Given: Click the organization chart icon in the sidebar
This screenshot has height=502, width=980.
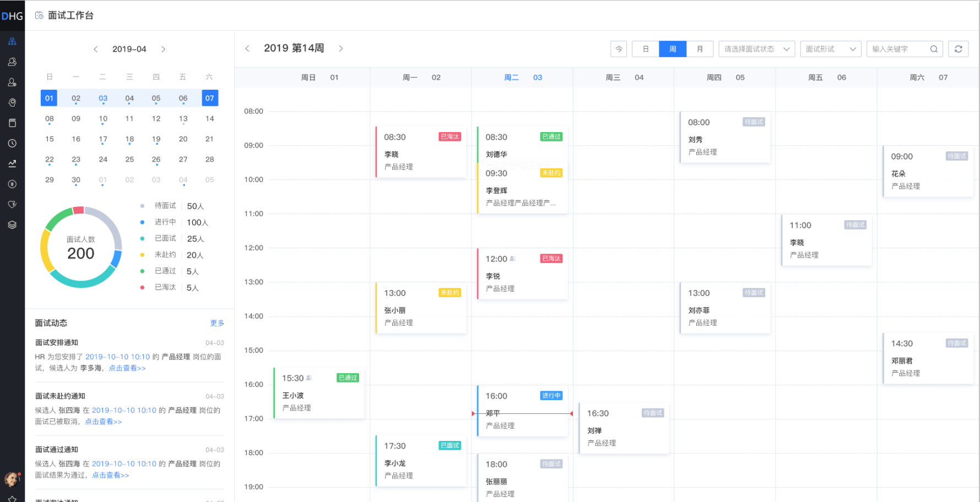Looking at the screenshot, I should [x=12, y=41].
